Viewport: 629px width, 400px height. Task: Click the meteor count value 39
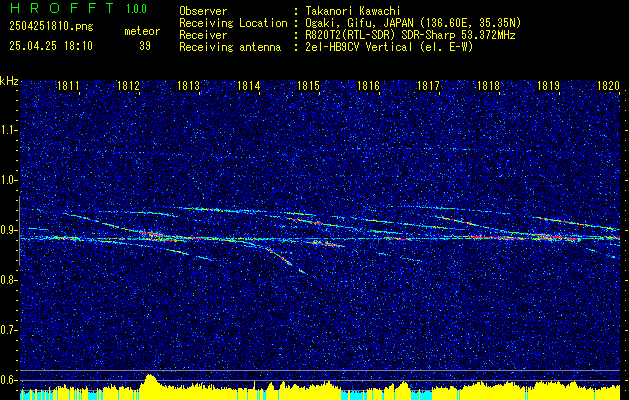click(x=145, y=46)
